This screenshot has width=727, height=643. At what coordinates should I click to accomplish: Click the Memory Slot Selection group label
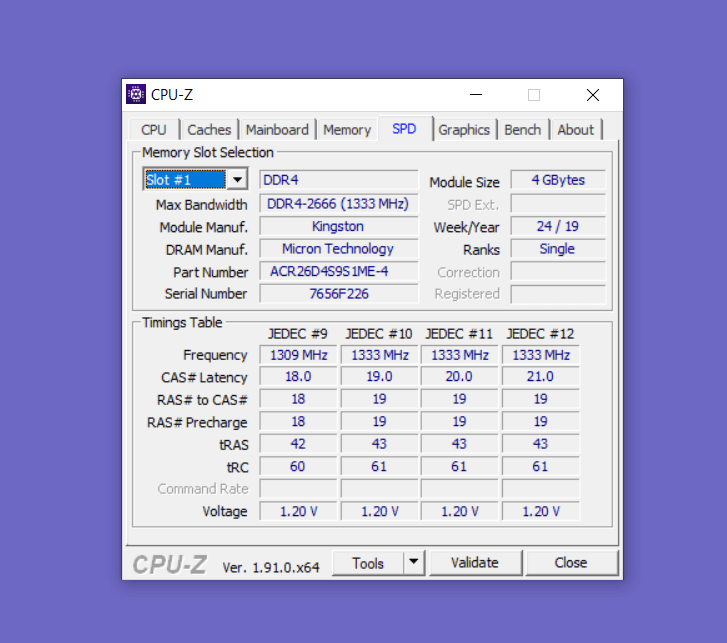tap(208, 153)
